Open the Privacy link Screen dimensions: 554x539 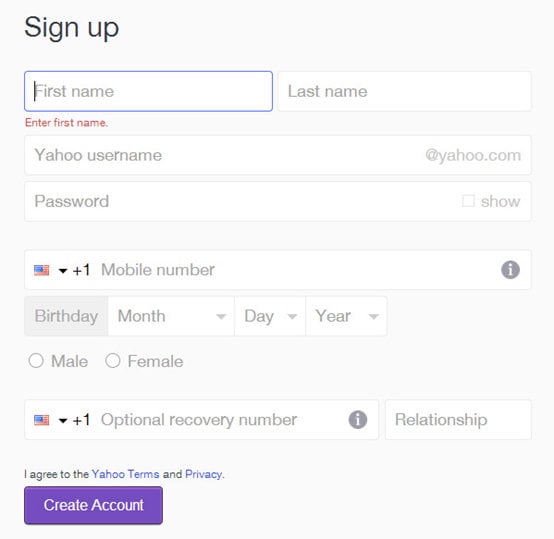pyautogui.click(x=204, y=474)
